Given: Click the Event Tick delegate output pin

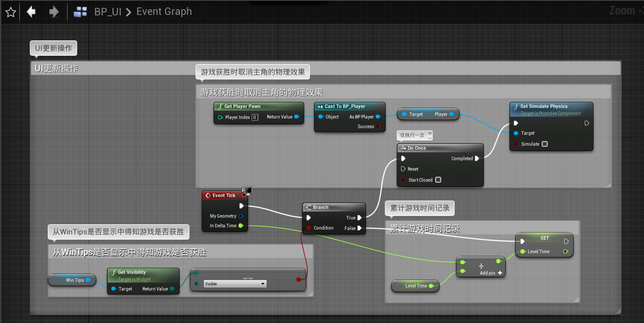Looking at the screenshot, I should tap(244, 195).
